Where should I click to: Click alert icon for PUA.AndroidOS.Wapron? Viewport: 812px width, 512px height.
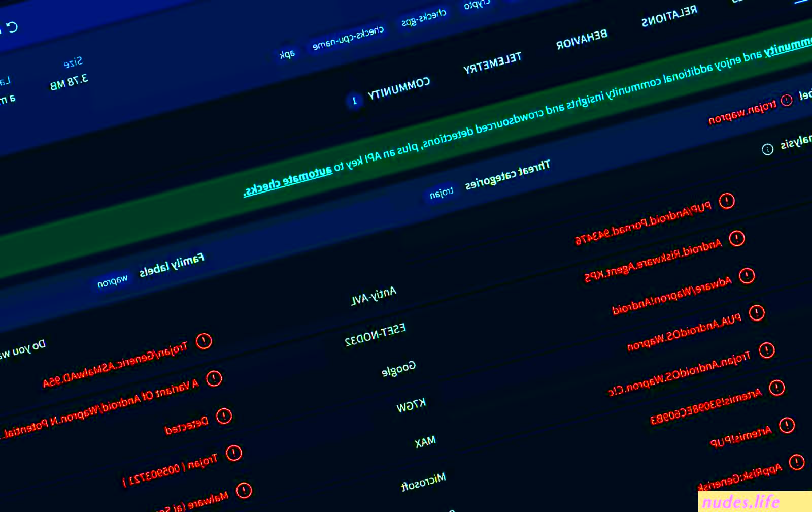coord(757,313)
